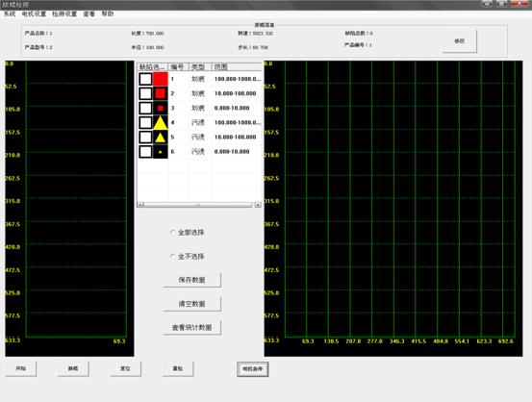The width and height of the screenshot is (532, 402).
Task: Tick the checkbox for defect row 1
Action: 145,79
